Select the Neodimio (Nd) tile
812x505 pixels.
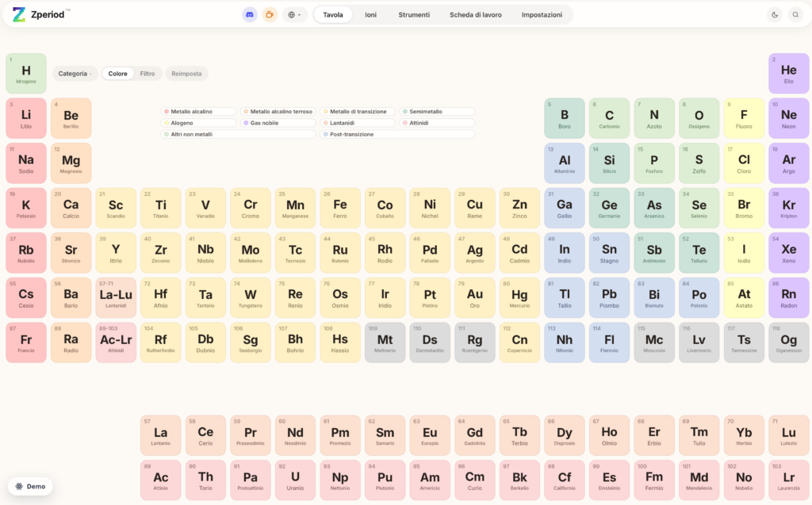pyautogui.click(x=295, y=435)
